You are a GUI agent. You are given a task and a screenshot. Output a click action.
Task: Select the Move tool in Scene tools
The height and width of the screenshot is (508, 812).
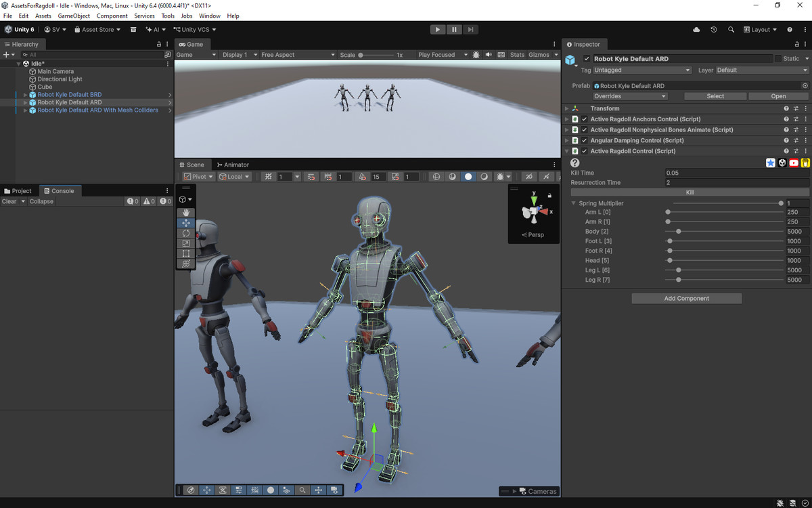coord(186,223)
